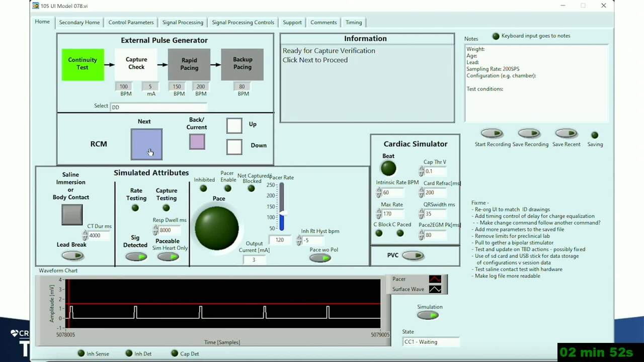Open the Secondary Home tab

point(79,22)
